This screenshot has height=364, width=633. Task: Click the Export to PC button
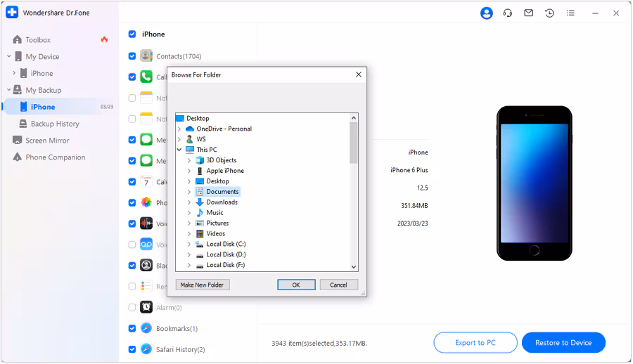(475, 343)
